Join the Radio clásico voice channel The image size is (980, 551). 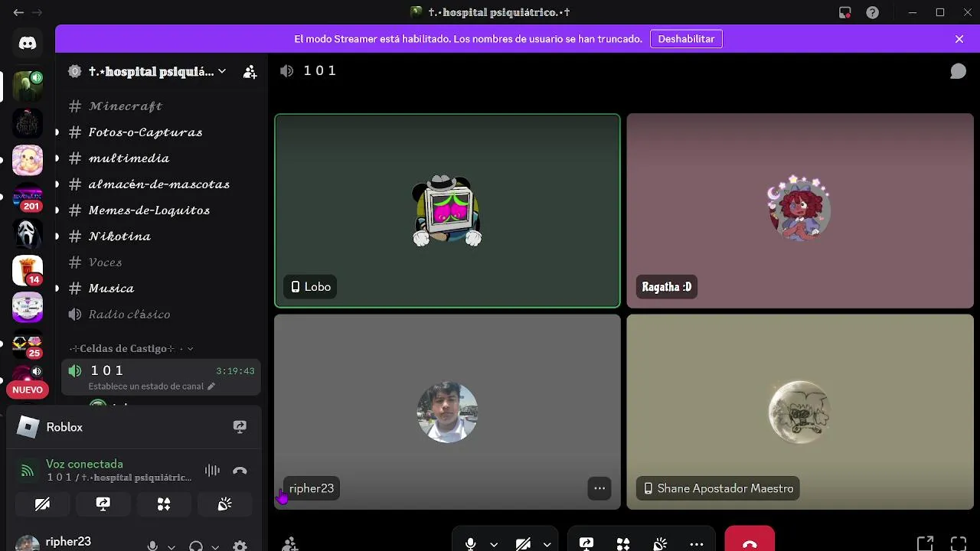click(161, 315)
